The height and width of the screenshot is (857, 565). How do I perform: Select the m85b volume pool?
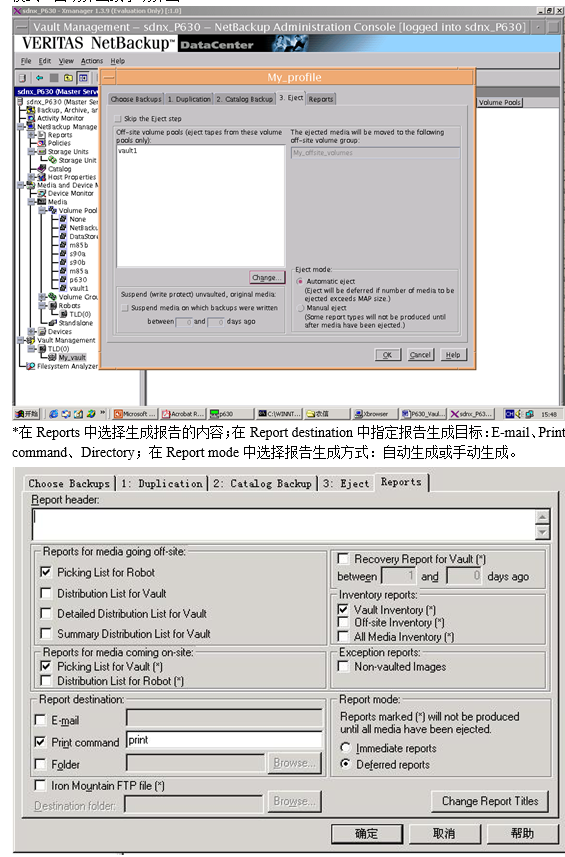pos(78,245)
